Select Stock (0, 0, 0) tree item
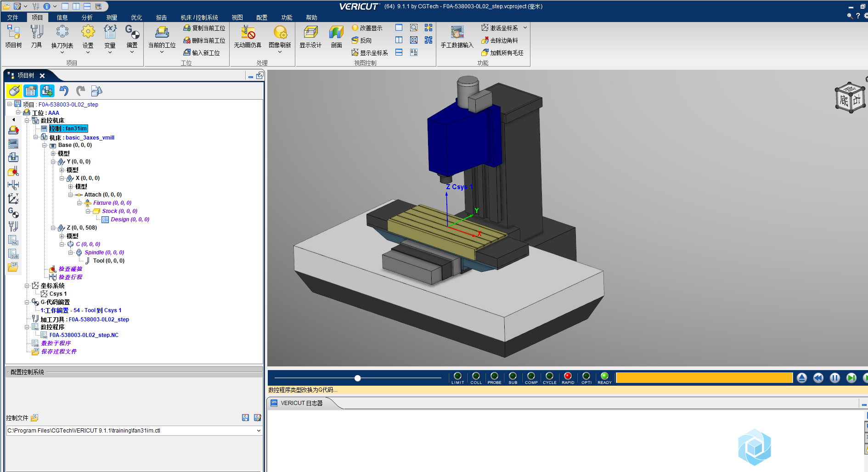Image resolution: width=868 pixels, height=472 pixels. tap(119, 211)
